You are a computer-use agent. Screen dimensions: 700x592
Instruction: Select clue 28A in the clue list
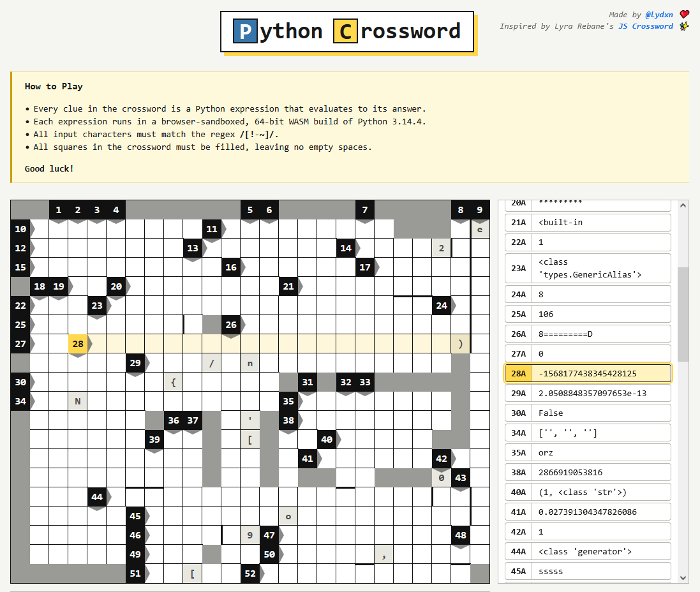[x=588, y=374]
